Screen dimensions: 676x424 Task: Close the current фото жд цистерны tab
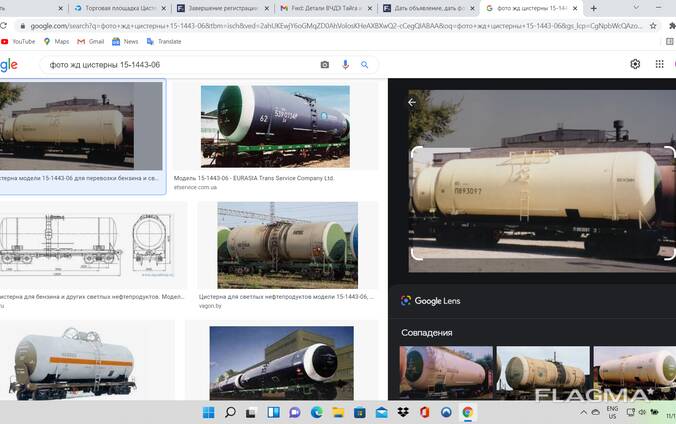pos(575,8)
